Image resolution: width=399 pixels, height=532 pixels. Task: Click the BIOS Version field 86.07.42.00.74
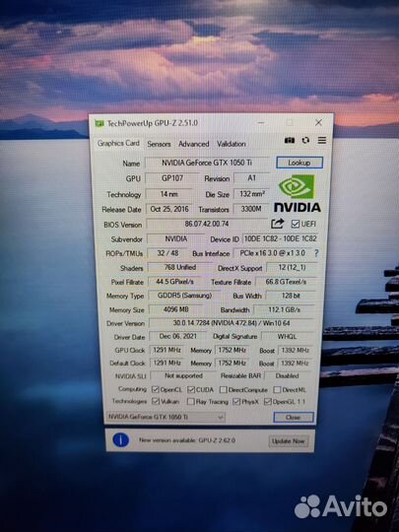[207, 224]
